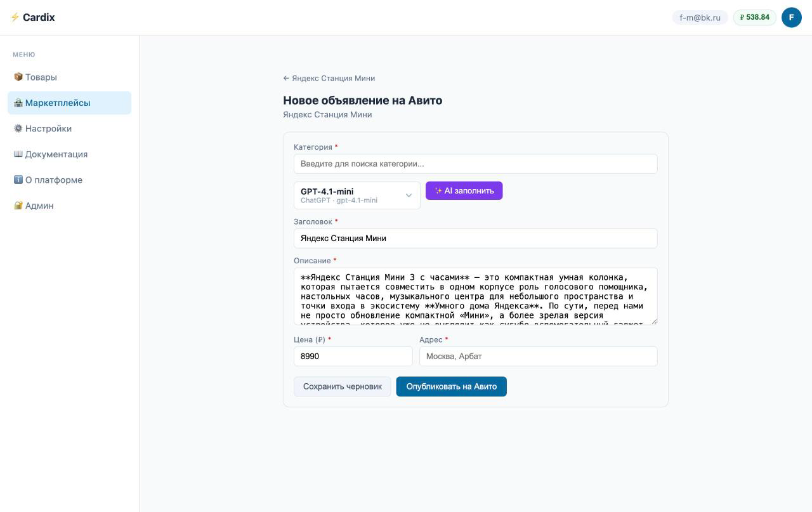Click Опубликовать на Авито button
The width and height of the screenshot is (812, 512).
(452, 386)
